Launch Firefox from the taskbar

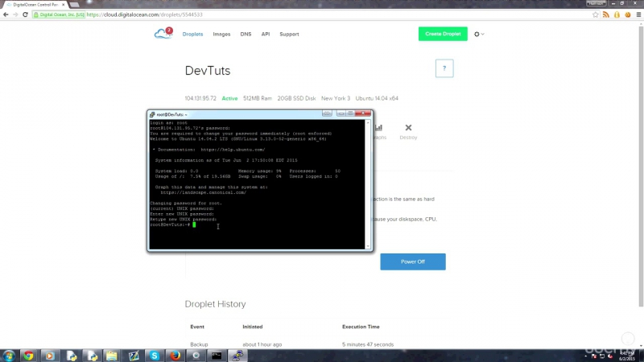(175, 356)
